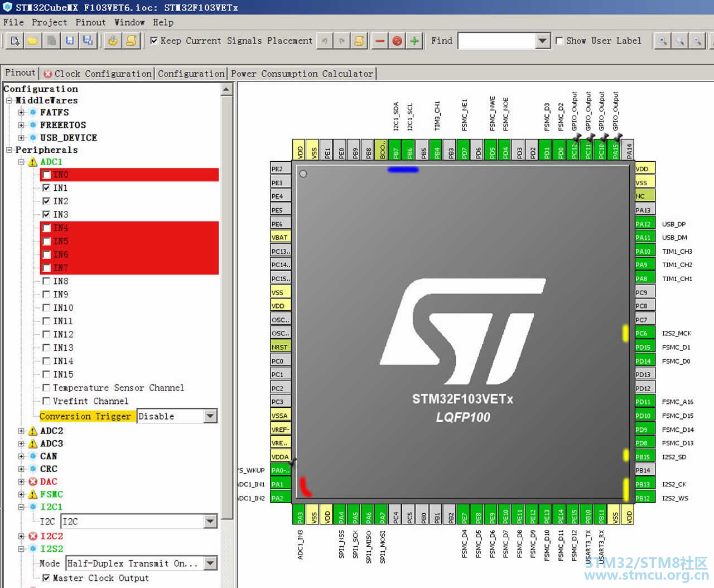Click the Save As double-floppy icon
This screenshot has width=714, height=588.
[88, 41]
